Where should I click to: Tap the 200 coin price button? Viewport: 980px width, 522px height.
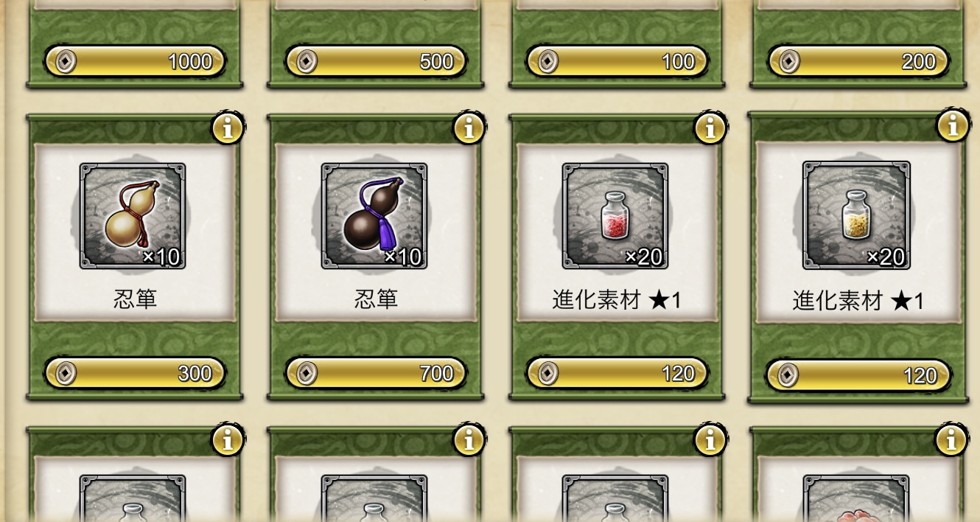pyautogui.click(x=858, y=61)
